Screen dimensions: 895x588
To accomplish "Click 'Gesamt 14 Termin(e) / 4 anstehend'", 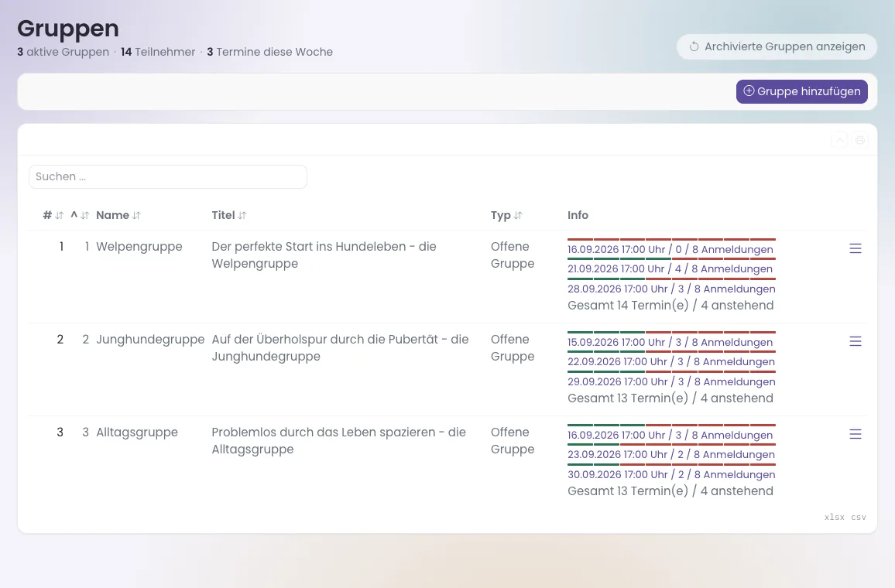I will (x=670, y=306).
